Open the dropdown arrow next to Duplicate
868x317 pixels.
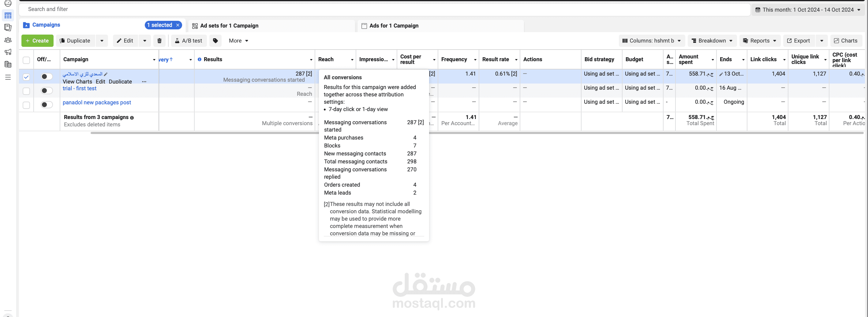[102, 41]
